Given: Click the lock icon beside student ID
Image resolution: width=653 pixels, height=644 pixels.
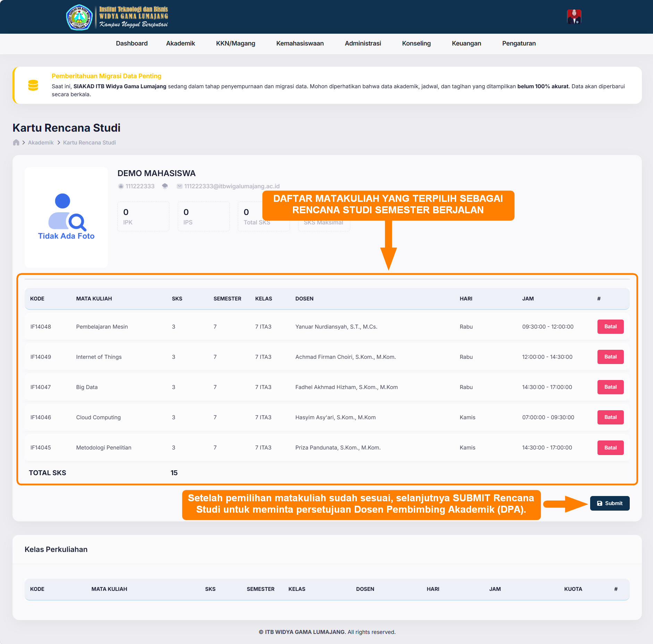Looking at the screenshot, I should [x=121, y=186].
